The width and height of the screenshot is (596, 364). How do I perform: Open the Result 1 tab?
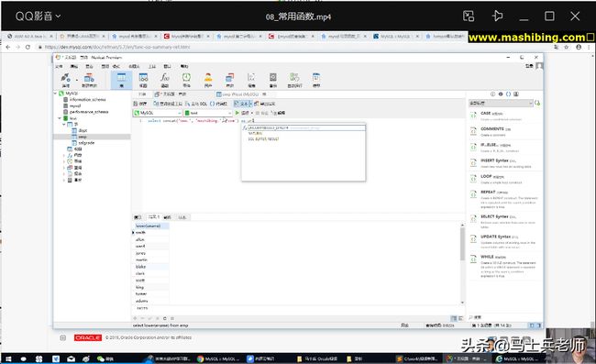point(153,217)
